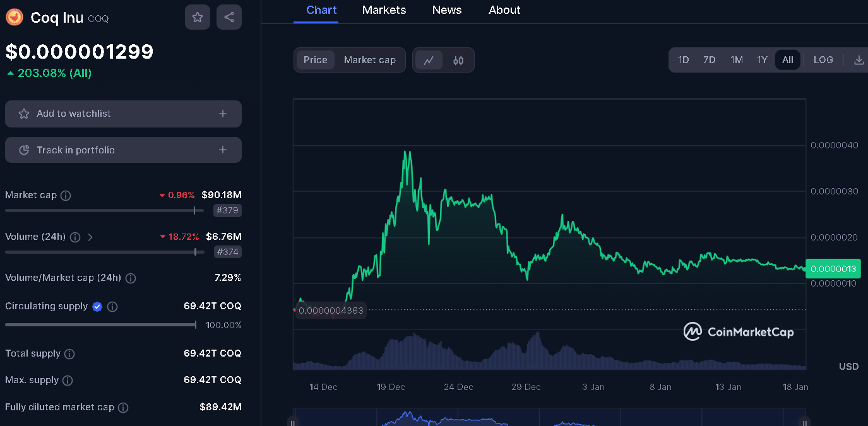Image resolution: width=868 pixels, height=426 pixels.
Task: Set chart range to All
Action: click(788, 60)
